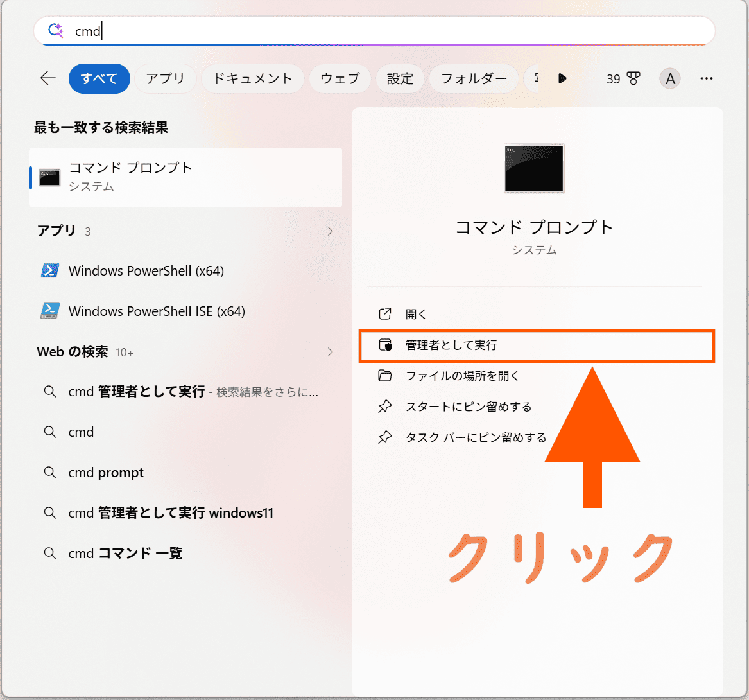Click the user account avatar A
This screenshot has width=749, height=700.
[669, 78]
